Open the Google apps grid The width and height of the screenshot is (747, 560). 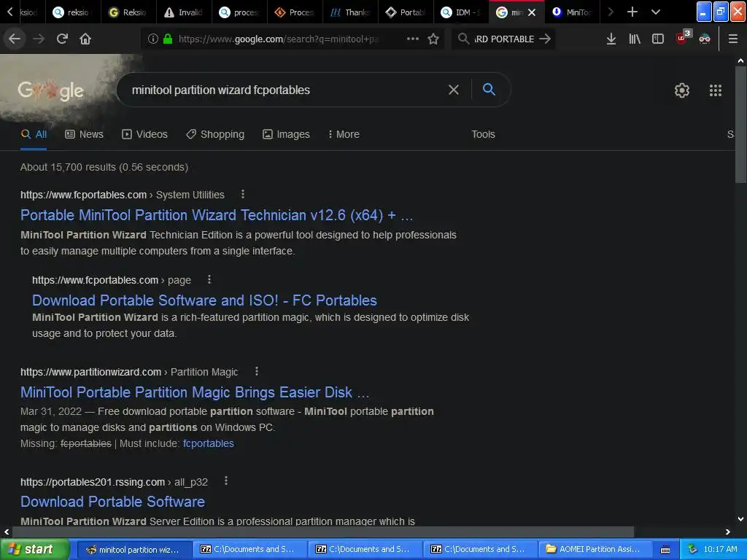[x=716, y=90]
